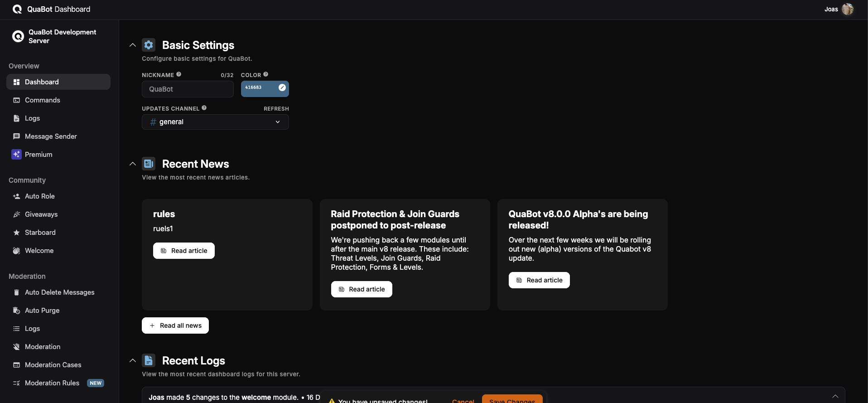
Task: Click the Nickname help question icon
Action: click(178, 74)
